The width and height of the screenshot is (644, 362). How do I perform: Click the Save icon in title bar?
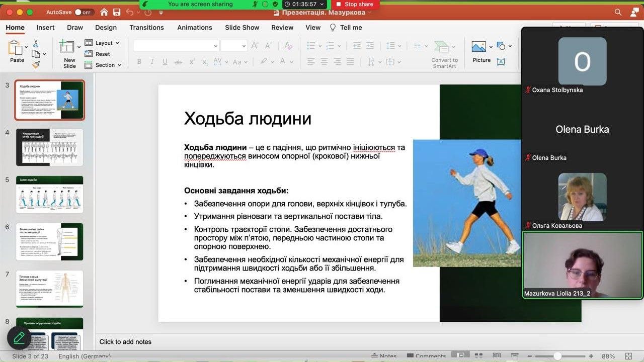click(117, 12)
